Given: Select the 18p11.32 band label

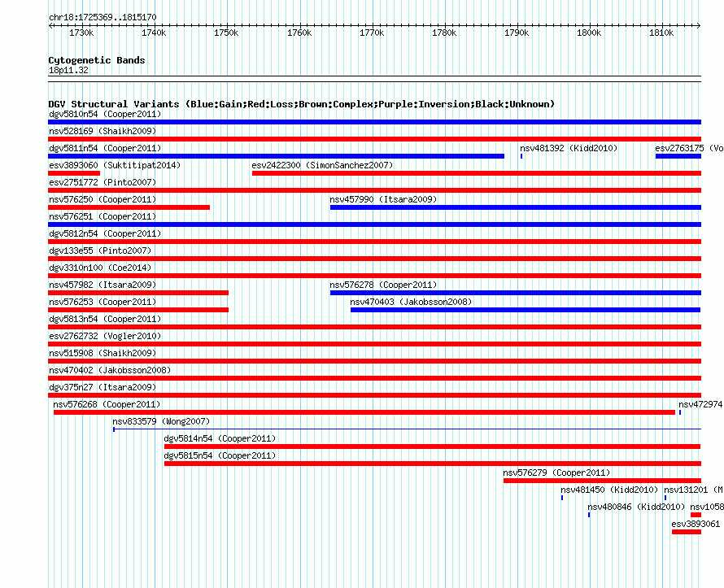Looking at the screenshot, I should point(68,70).
